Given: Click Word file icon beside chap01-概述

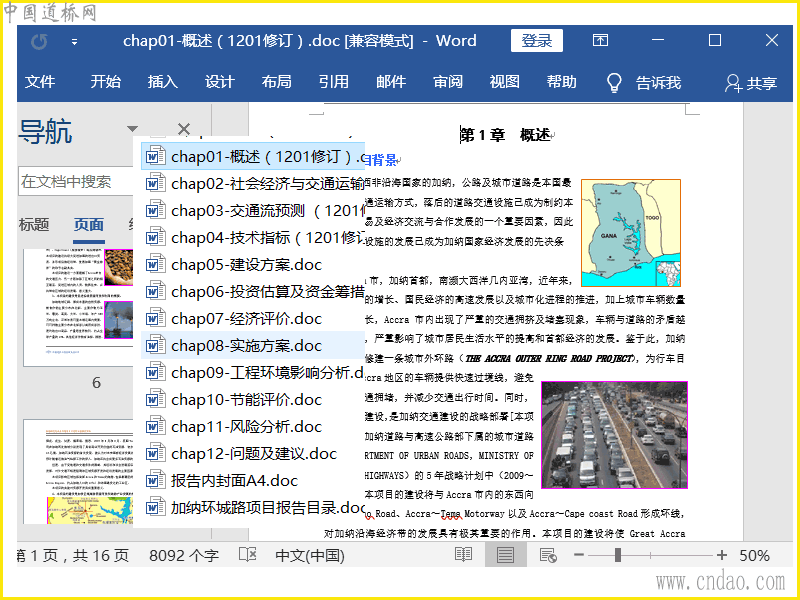Looking at the screenshot, I should (155, 156).
